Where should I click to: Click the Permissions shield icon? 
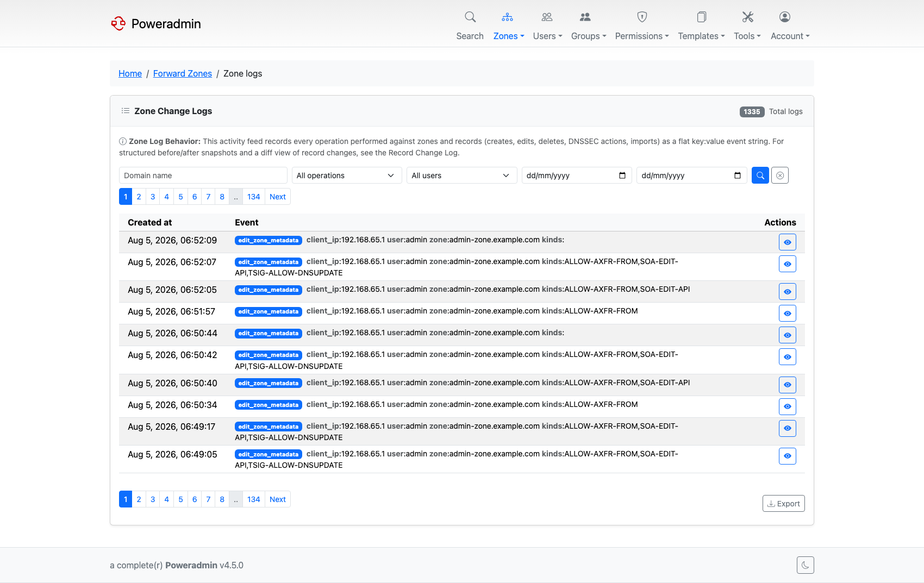pos(642,17)
